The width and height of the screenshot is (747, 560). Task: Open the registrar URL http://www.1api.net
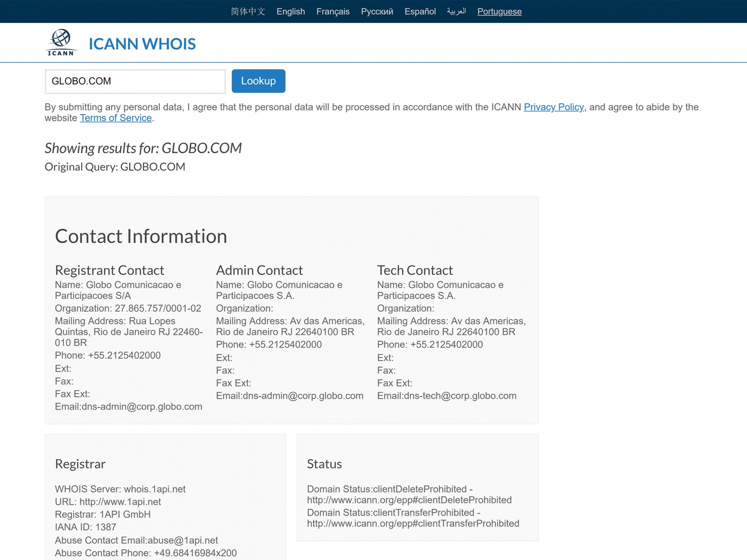tap(120, 502)
